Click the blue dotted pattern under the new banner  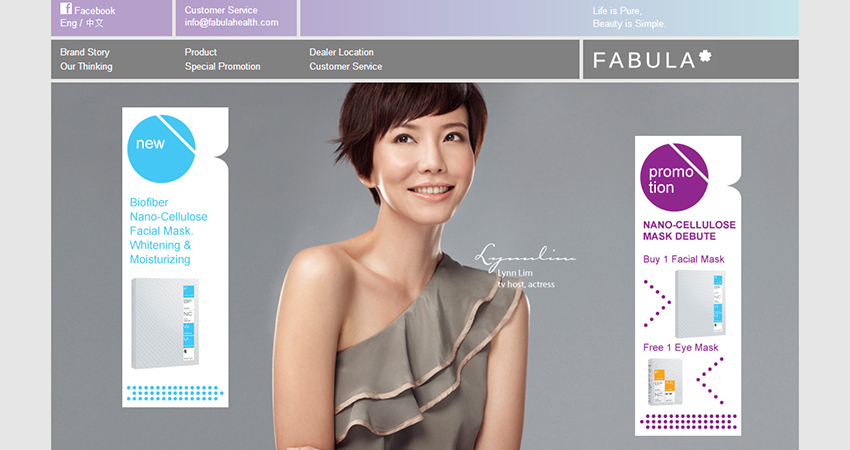pos(175,393)
